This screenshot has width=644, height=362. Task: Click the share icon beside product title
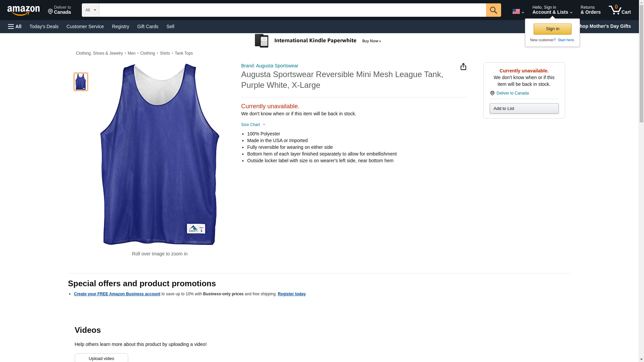(x=463, y=67)
